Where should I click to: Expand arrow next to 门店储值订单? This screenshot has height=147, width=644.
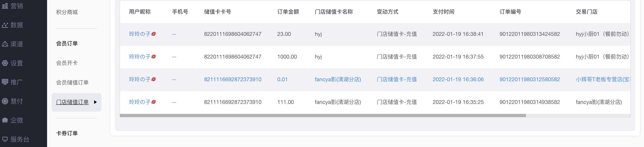coord(95,102)
